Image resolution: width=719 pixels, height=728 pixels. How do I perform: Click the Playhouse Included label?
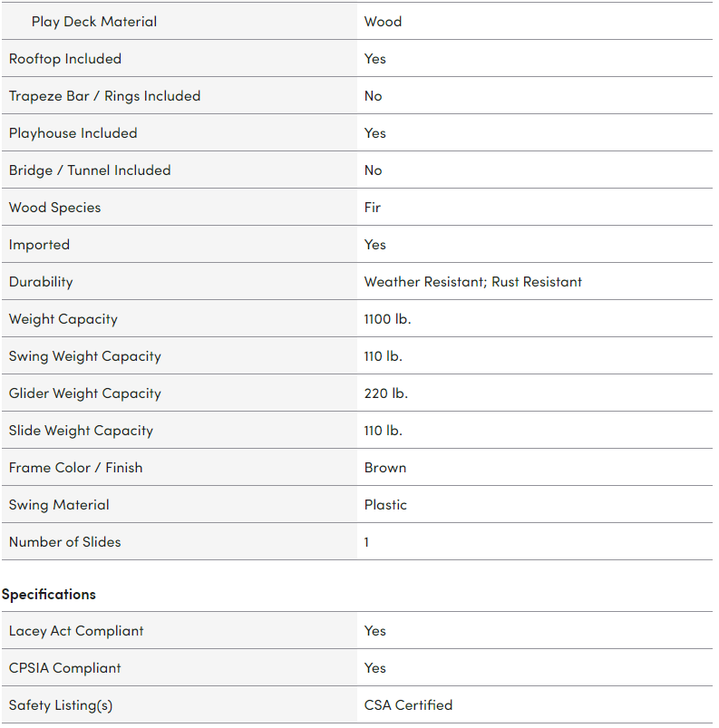(73, 133)
